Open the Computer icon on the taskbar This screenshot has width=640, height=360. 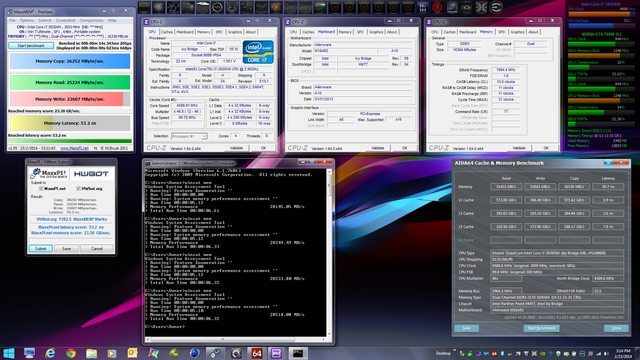(x=29, y=353)
